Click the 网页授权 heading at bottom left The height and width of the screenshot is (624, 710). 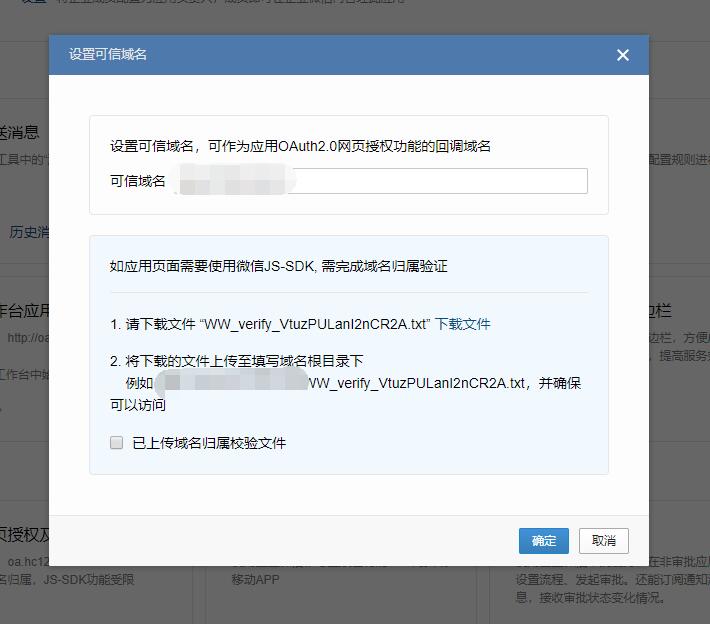(24, 534)
